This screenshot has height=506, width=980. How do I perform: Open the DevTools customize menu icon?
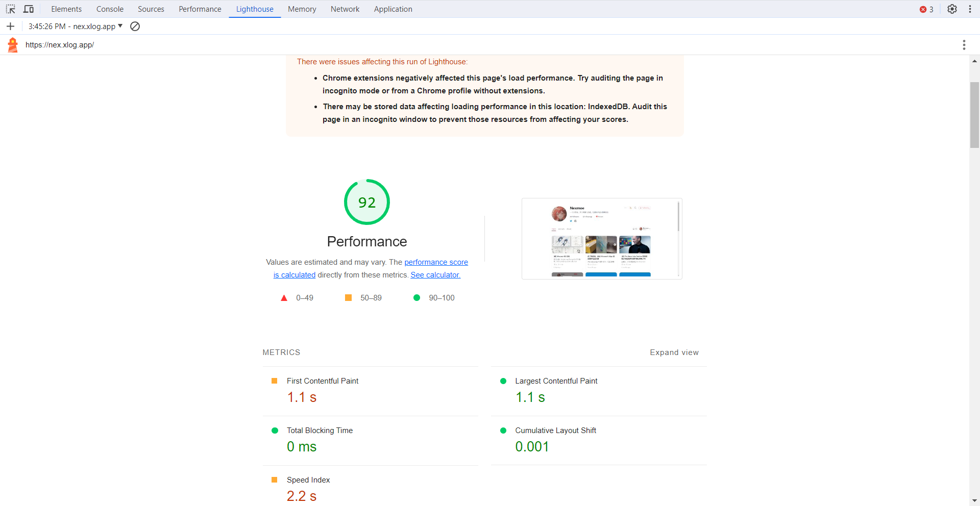tap(970, 9)
